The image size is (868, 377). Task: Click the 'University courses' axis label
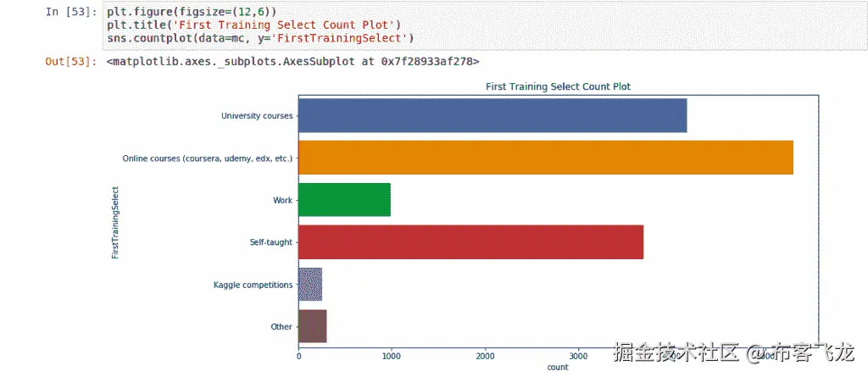click(x=257, y=116)
